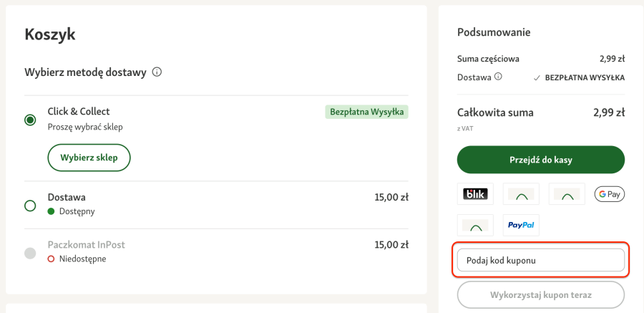Proceed with "Przejdź do kasy" button

point(540,160)
